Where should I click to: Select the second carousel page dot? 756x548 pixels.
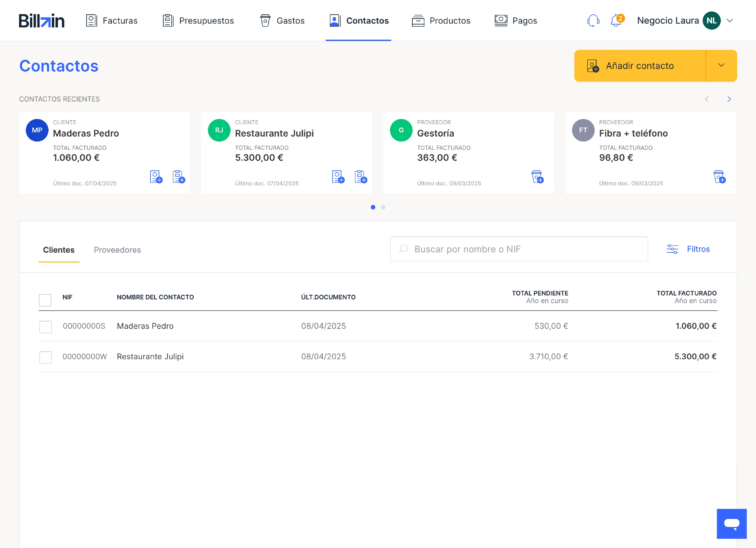[x=383, y=207]
